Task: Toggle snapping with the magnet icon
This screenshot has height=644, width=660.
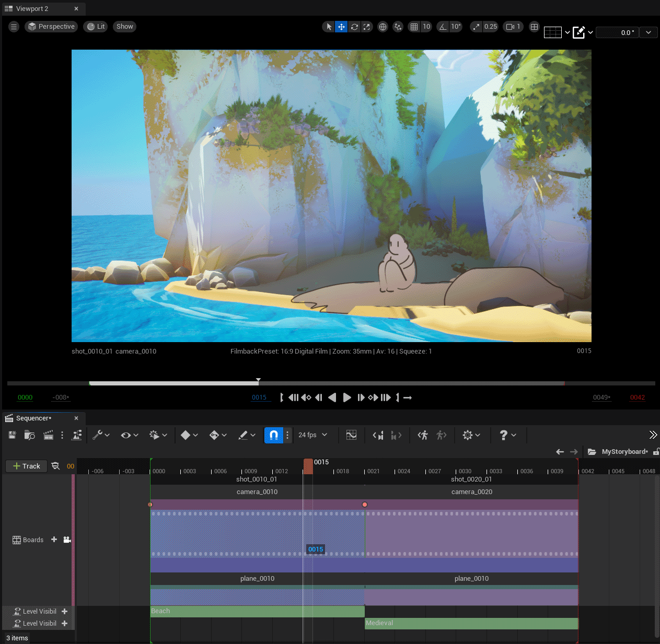Action: click(x=273, y=435)
